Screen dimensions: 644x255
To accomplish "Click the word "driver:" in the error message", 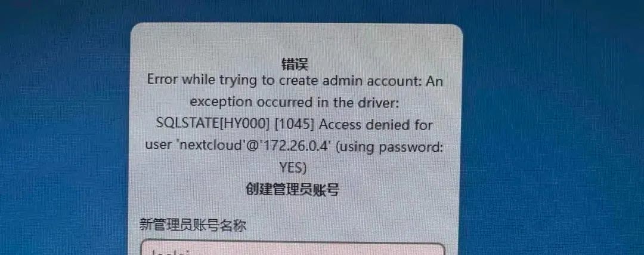I will coord(377,102).
